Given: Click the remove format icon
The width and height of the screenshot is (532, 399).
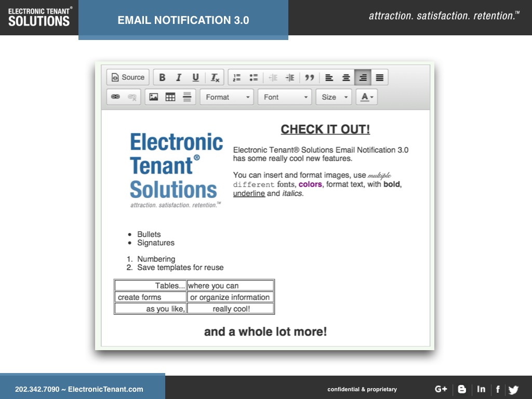Looking at the screenshot, I should pyautogui.click(x=215, y=77).
